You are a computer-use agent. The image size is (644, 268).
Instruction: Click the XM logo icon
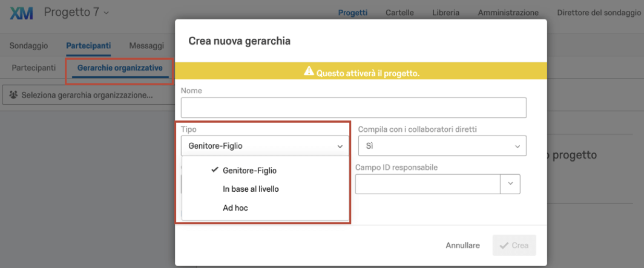[21, 13]
